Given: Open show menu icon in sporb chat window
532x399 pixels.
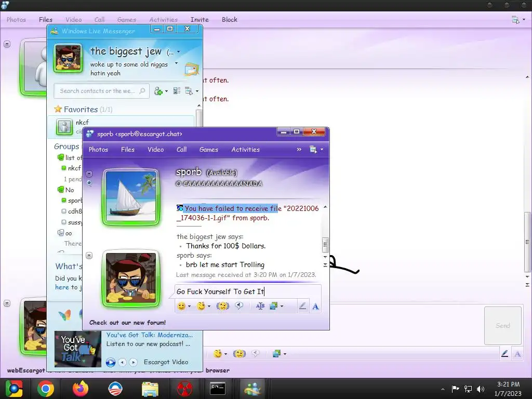Looking at the screenshot, I should click(x=313, y=149).
